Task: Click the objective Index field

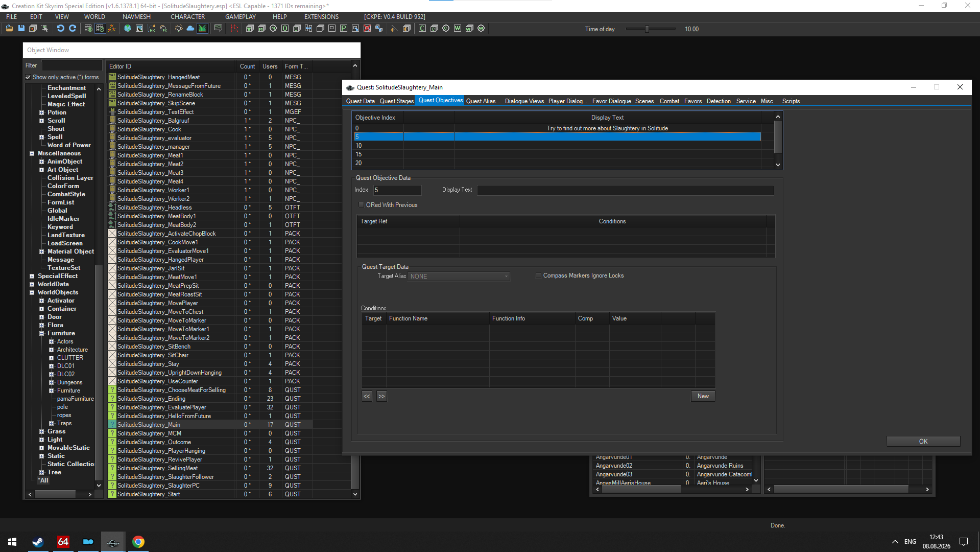Action: (397, 190)
